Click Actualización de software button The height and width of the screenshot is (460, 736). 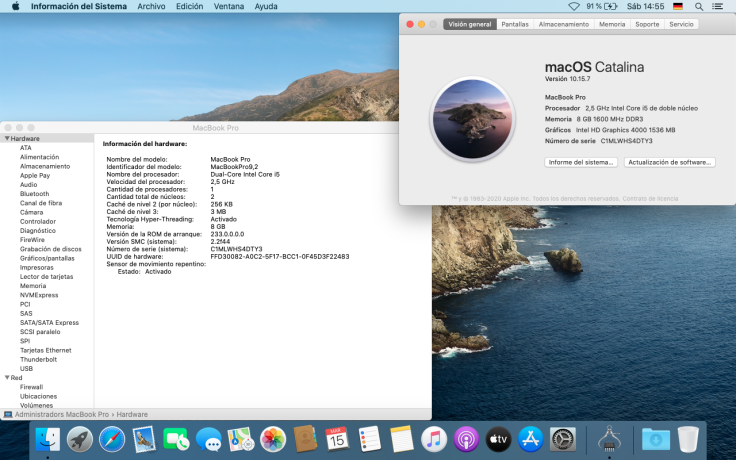click(x=669, y=162)
